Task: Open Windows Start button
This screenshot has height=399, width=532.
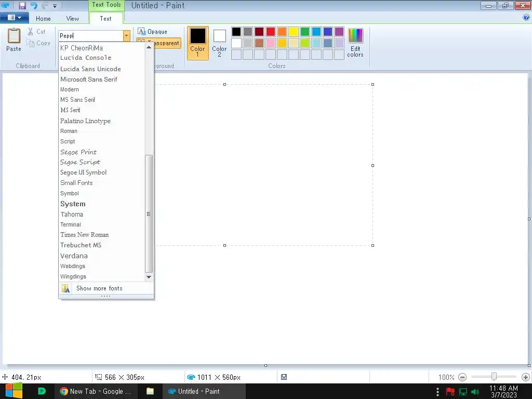Action: click(14, 391)
